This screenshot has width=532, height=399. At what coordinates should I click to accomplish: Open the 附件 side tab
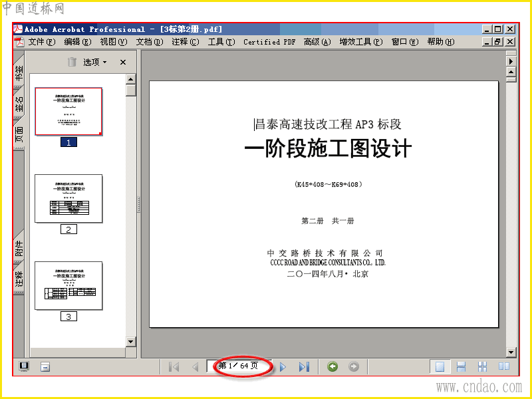19,248
